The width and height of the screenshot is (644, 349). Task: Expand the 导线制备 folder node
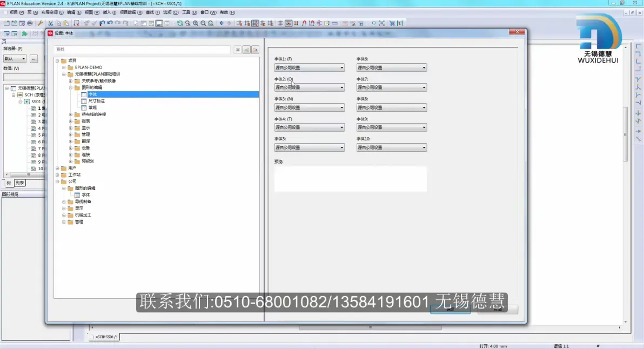click(x=64, y=202)
